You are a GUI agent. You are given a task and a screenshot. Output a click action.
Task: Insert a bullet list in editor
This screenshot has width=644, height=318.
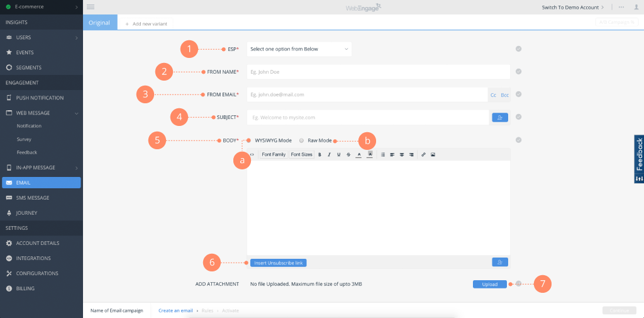click(383, 155)
